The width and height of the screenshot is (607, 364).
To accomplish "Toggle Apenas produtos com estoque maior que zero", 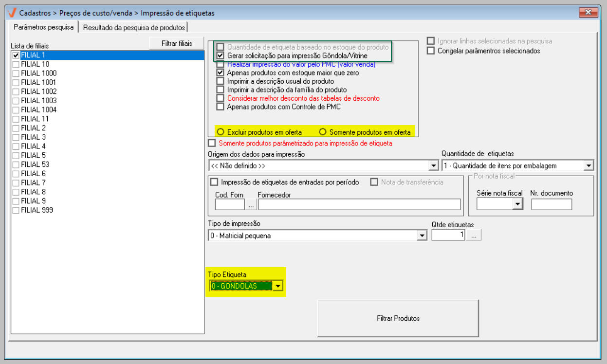I will (x=221, y=73).
